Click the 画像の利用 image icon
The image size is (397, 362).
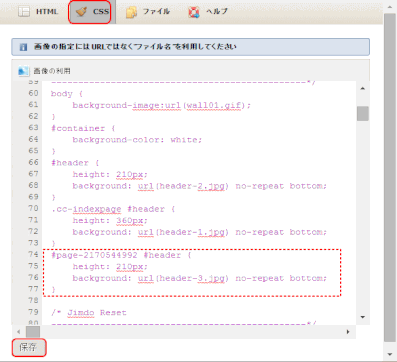(23, 71)
